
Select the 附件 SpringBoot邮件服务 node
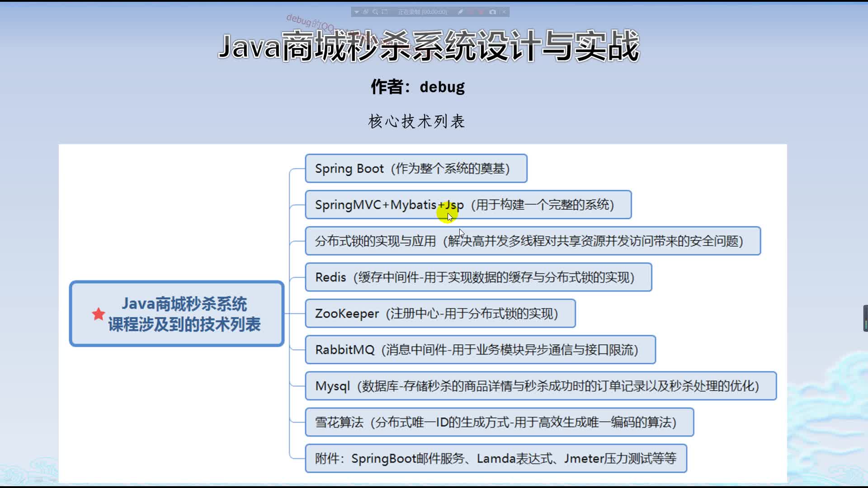[496, 458]
